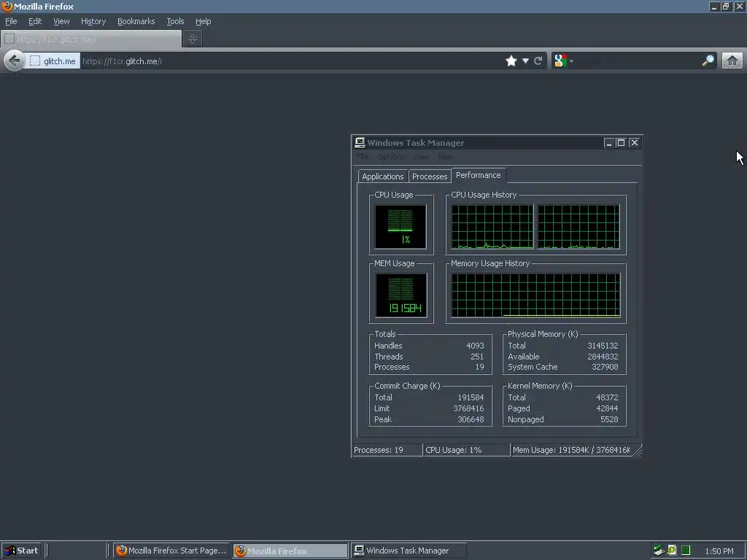Open the Firefox File menu
This screenshot has height=560, width=747.
11,21
